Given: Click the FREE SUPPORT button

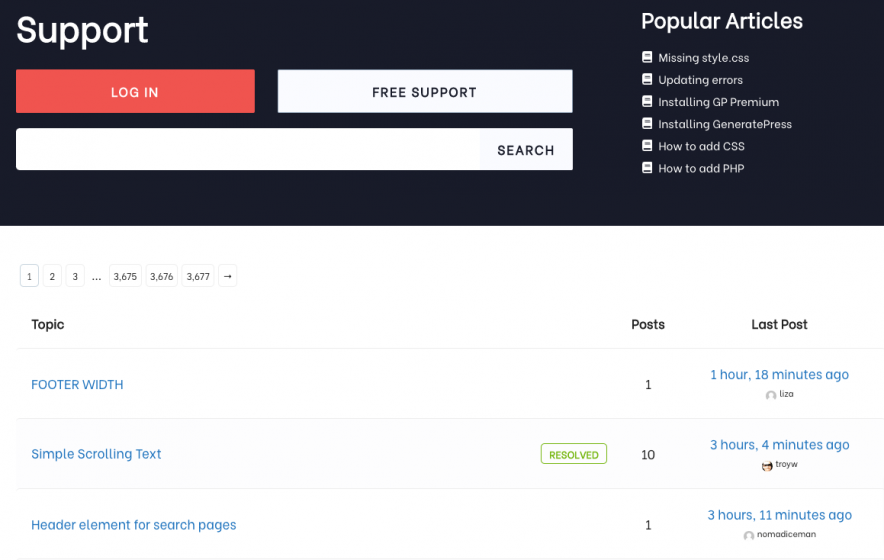Looking at the screenshot, I should pyautogui.click(x=424, y=92).
